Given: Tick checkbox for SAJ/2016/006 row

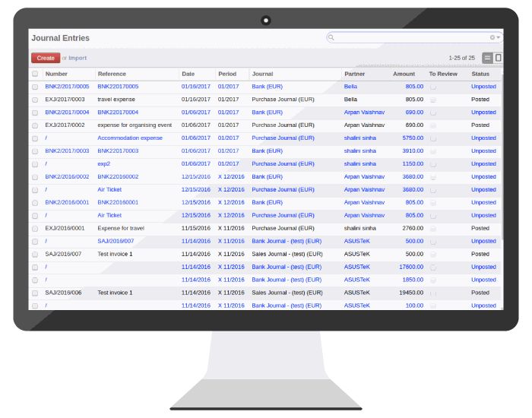Looking at the screenshot, I should 35,293.
